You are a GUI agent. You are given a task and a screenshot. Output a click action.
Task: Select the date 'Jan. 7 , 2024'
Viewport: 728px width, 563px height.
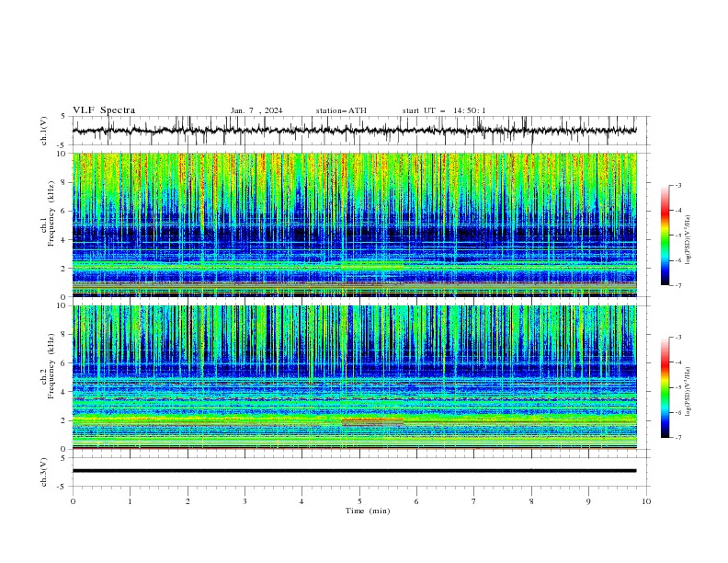pos(256,110)
